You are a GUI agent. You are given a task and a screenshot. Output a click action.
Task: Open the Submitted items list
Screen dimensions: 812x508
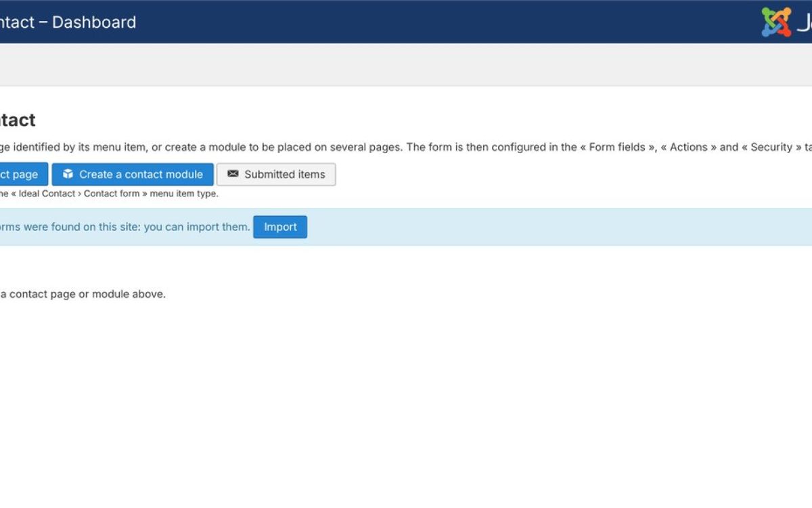coord(276,174)
